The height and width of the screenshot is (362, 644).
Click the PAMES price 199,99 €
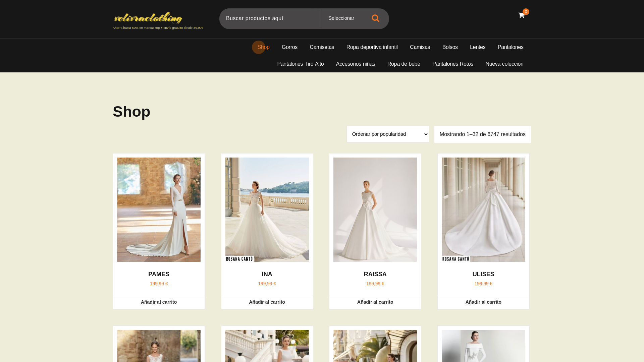(159, 284)
